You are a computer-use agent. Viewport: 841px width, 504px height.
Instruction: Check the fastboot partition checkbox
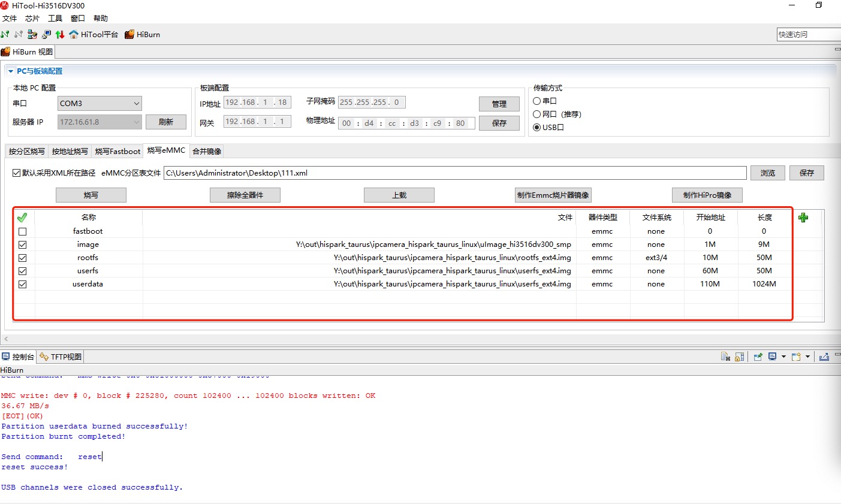coord(22,231)
